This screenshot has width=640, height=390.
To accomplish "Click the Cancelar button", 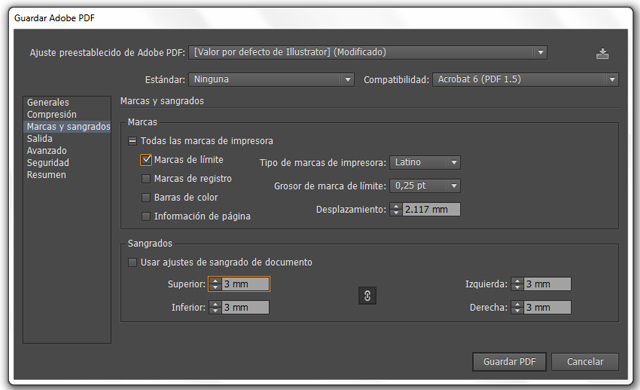I will [x=585, y=362].
